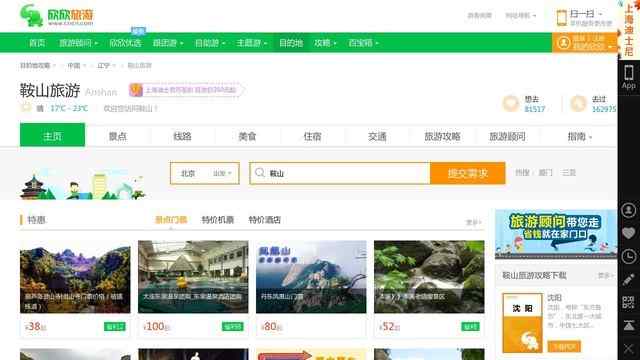The width and height of the screenshot is (640, 360).
Task: Click the 三亚 hot search link
Action: 569,173
